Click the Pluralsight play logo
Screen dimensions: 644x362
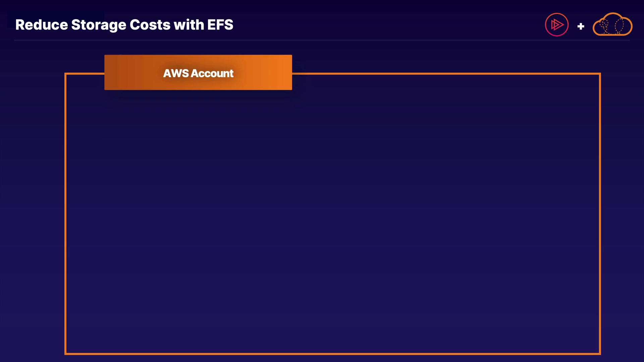tap(556, 24)
